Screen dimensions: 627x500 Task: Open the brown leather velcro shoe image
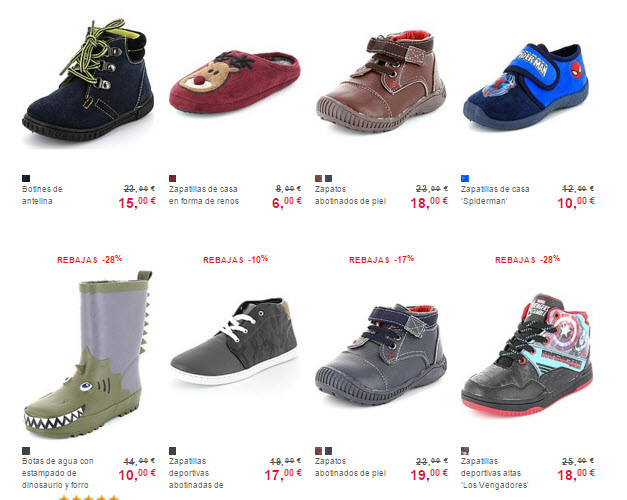coord(381,82)
